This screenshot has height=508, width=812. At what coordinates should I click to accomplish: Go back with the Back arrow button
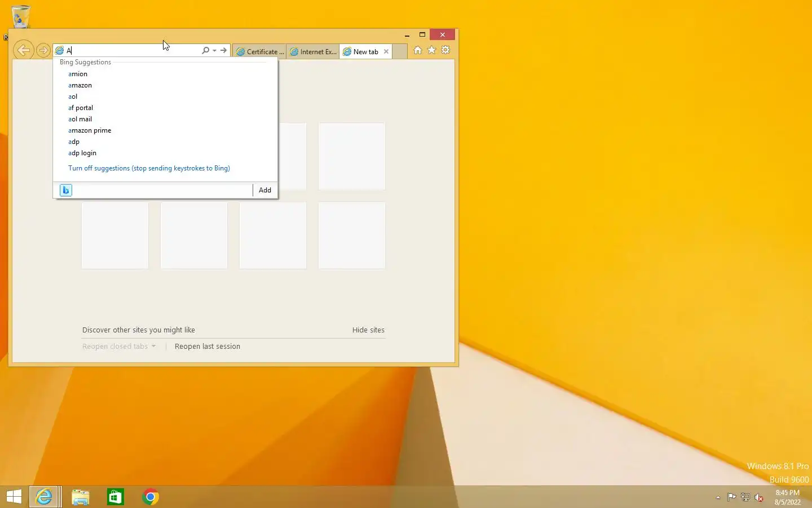23,50
